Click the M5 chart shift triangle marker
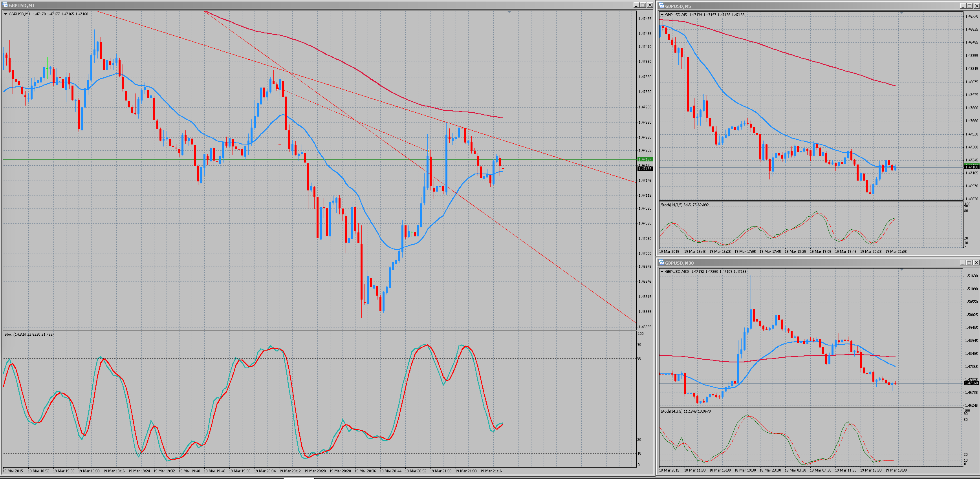The height and width of the screenshot is (479, 980). tap(901, 13)
